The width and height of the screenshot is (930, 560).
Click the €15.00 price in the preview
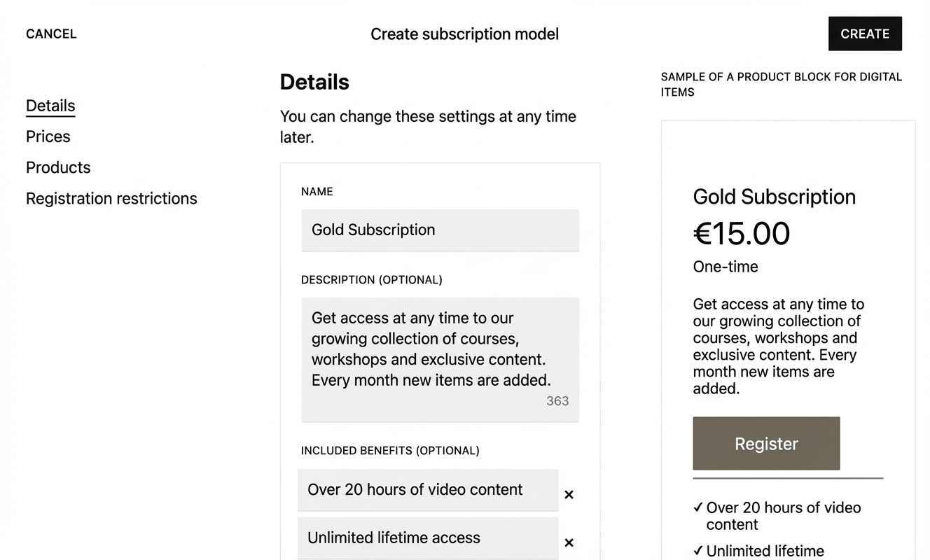click(742, 233)
